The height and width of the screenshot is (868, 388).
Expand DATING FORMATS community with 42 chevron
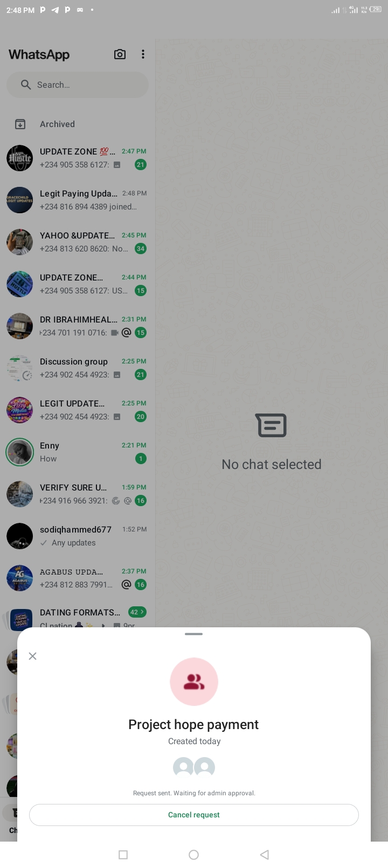click(137, 612)
